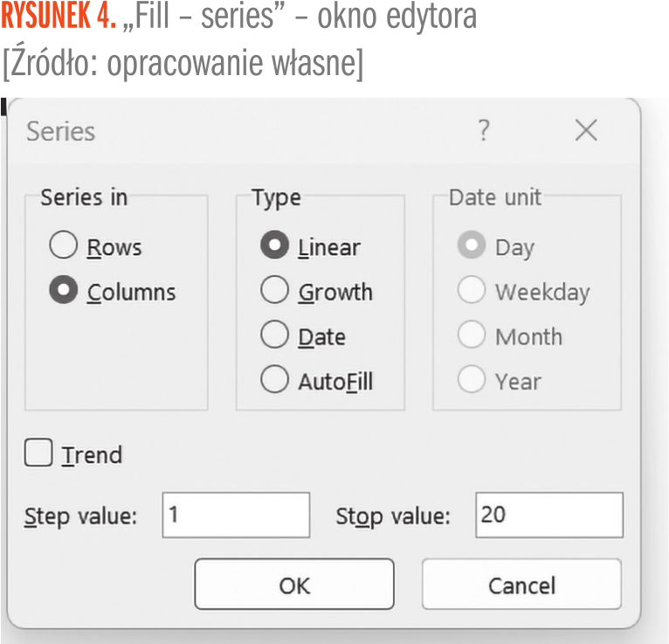Pick the Date series type

click(x=274, y=336)
